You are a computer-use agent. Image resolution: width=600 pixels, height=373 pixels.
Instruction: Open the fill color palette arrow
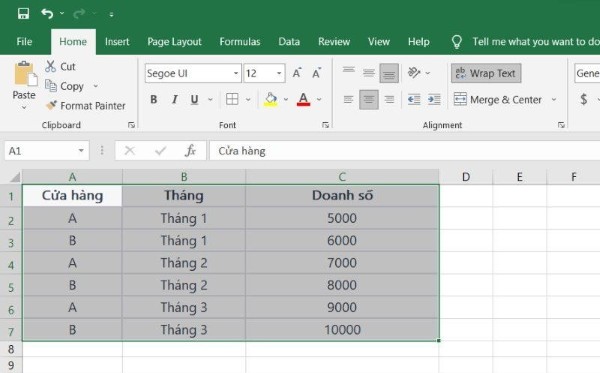[286, 99]
